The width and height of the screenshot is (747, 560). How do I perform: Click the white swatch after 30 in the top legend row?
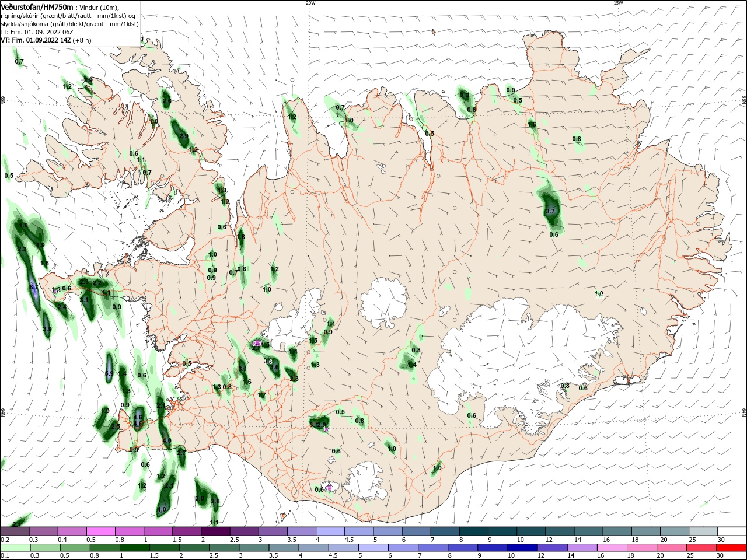pos(732,531)
